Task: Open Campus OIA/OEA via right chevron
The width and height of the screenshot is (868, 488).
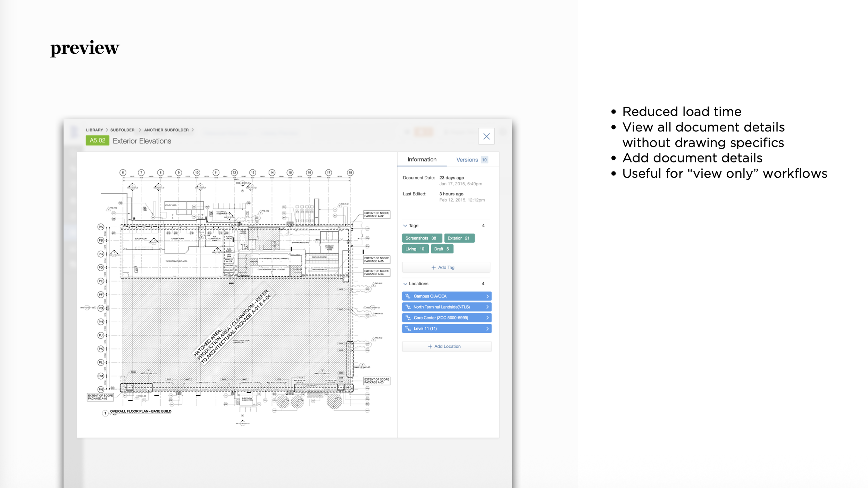Action: 487,296
